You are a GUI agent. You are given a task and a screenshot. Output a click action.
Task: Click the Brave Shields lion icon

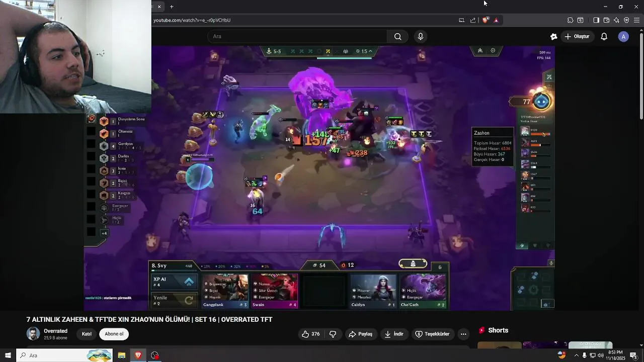[x=485, y=20]
